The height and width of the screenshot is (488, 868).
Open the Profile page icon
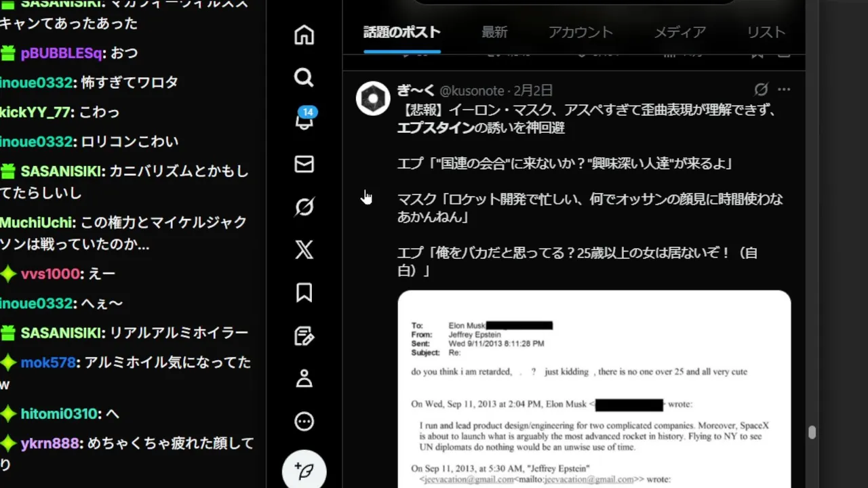point(304,379)
